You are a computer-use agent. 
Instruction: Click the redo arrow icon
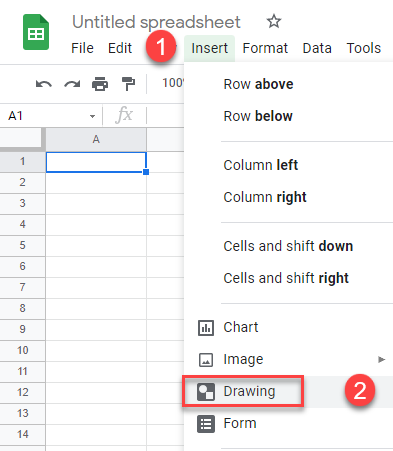tap(72, 84)
